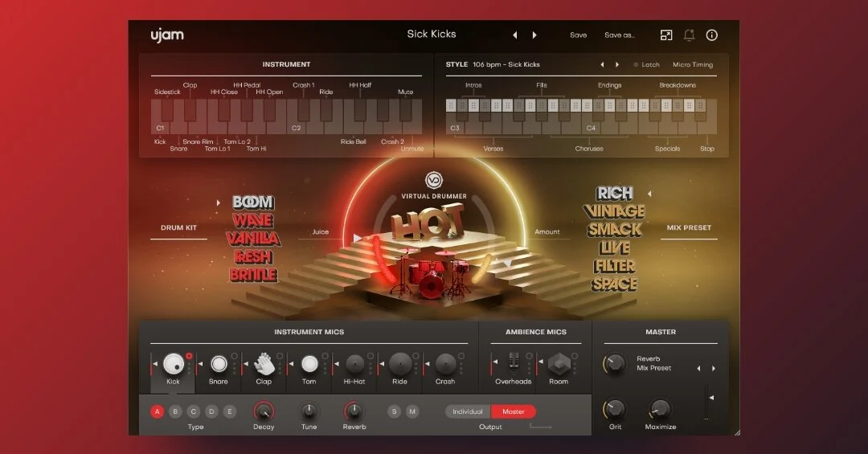This screenshot has width=868, height=454.
Task: Choose kick Type B
Action: [x=175, y=411]
